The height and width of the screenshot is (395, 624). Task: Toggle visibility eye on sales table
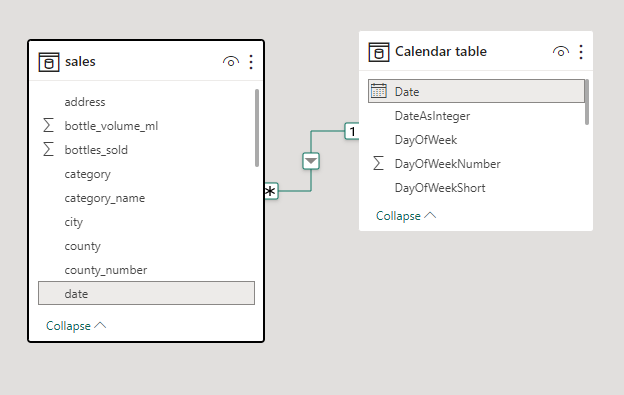(231, 62)
